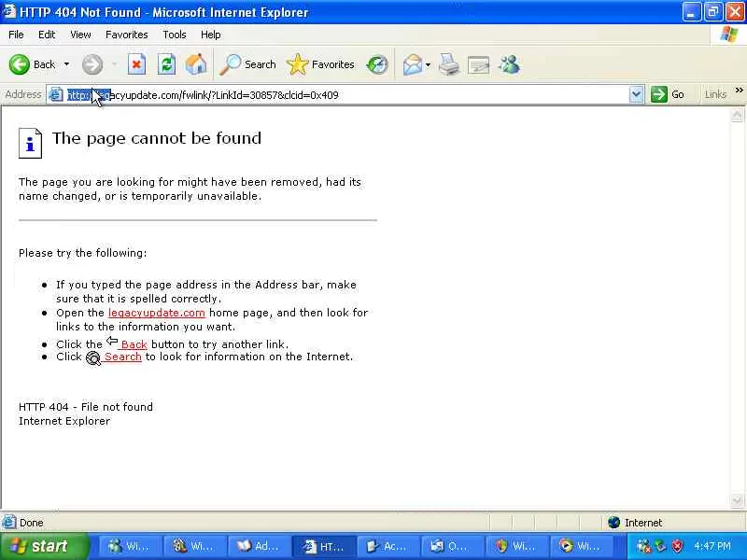Refresh the page with the green arrows icon
This screenshot has width=747, height=560.
[x=167, y=64]
